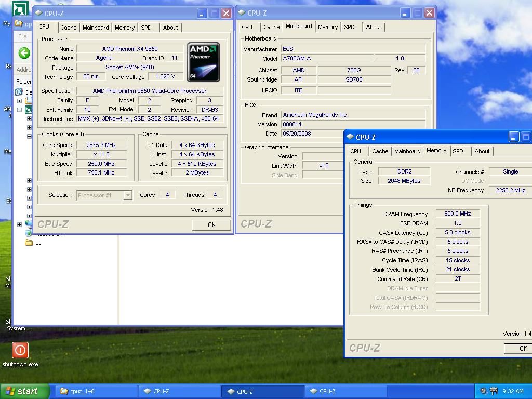Open Mainboard tab in Memory CPU-Z window
Image resolution: width=532 pixels, height=399 pixels.
coord(407,151)
